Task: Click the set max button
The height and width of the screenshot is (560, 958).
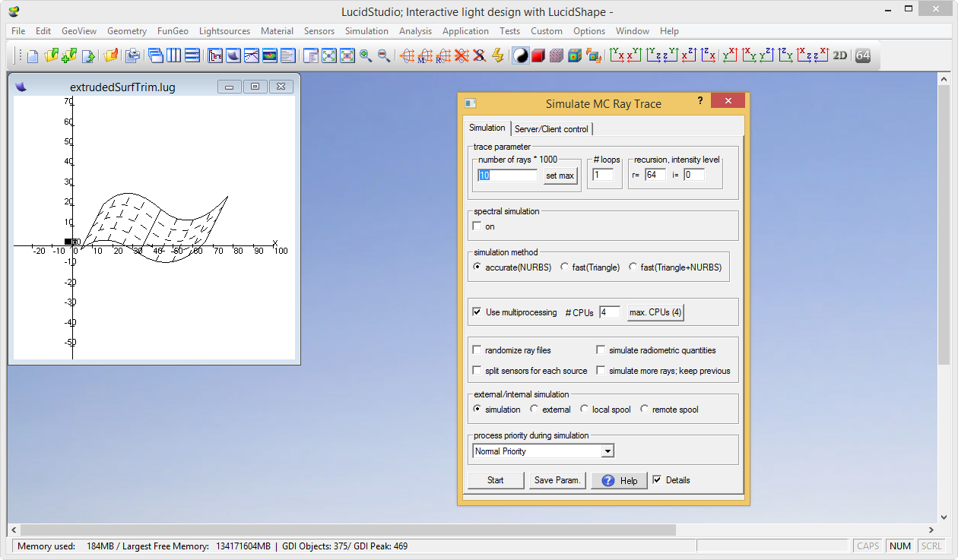Action: pos(560,176)
